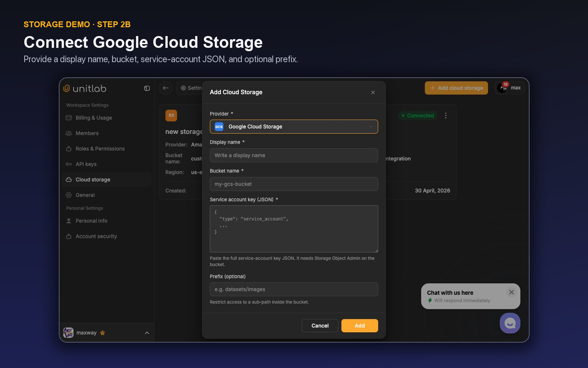Screen dimensions: 588x368
Task: Click the '30 April, 2026' created date
Action: pos(432,191)
